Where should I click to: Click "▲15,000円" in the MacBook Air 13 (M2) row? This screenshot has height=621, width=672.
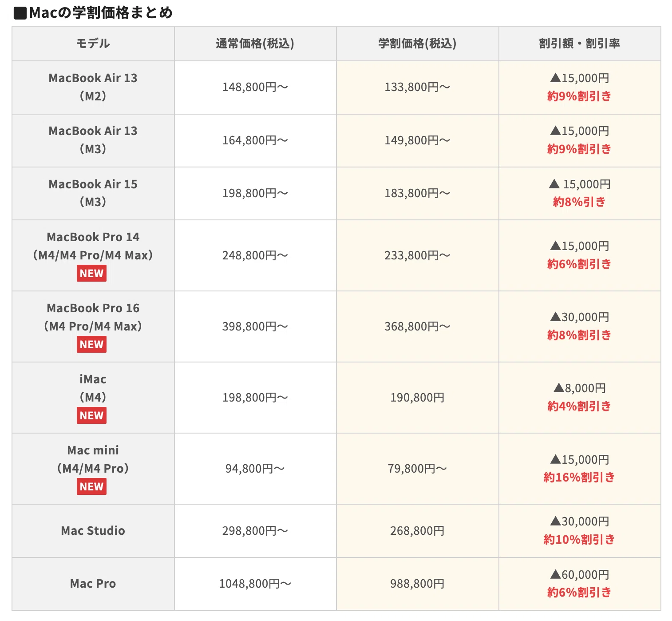pyautogui.click(x=580, y=78)
